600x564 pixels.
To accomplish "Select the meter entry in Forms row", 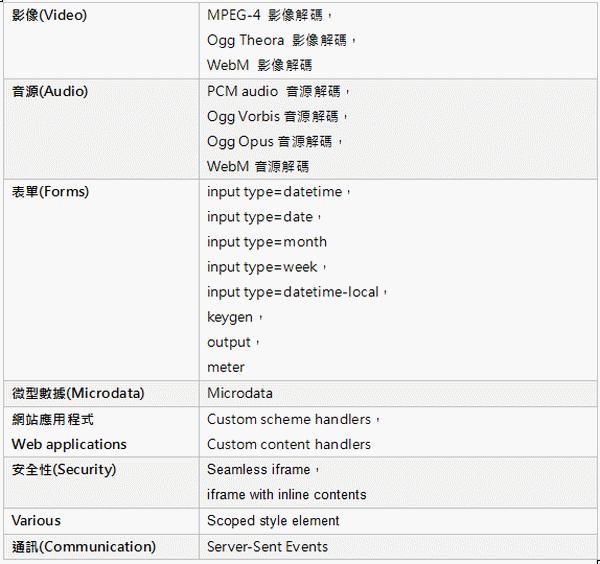I will point(226,367).
